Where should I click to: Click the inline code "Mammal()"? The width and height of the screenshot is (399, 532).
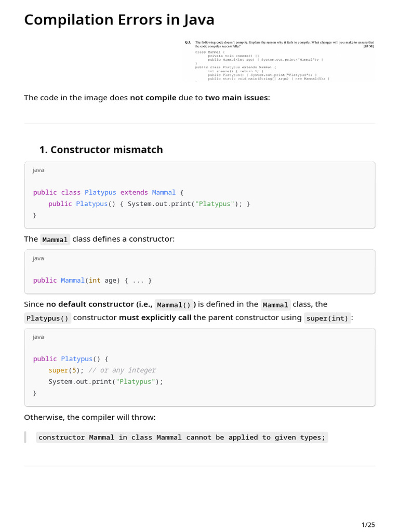point(174,305)
